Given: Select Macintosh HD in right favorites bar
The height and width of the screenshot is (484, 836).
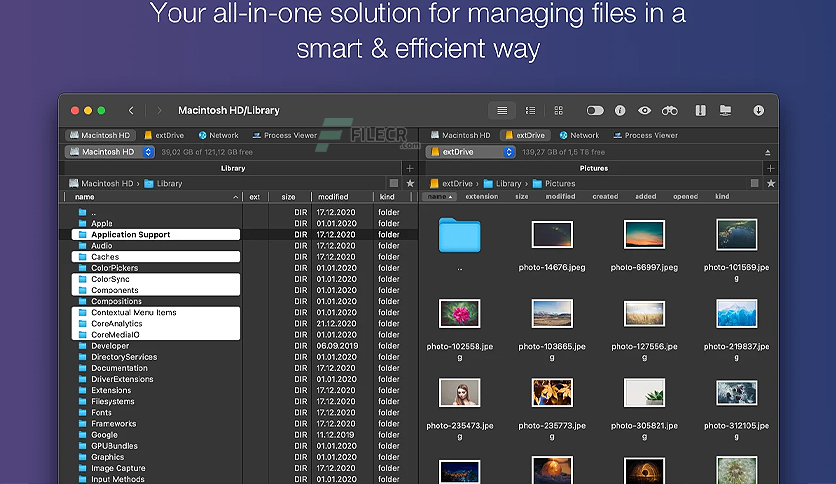Looking at the screenshot, I should click(x=461, y=135).
